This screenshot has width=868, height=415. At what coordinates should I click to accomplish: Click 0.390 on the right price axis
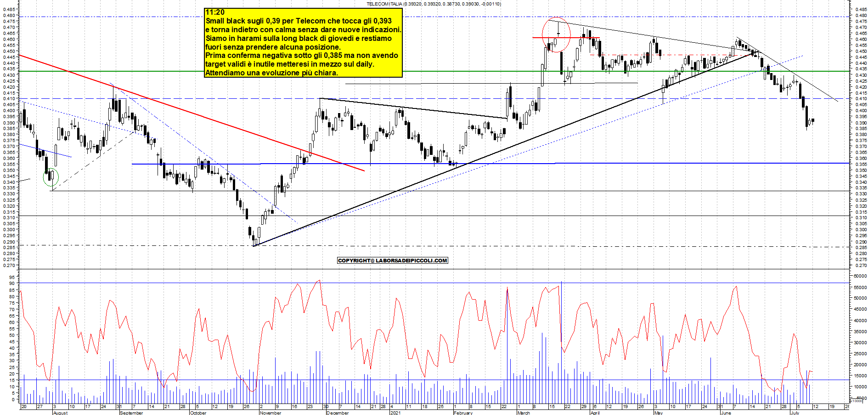(x=861, y=123)
